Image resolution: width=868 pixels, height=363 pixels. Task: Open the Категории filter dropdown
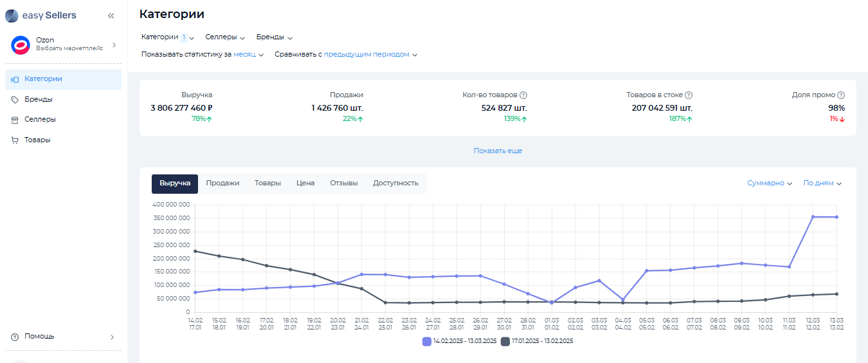[x=167, y=37]
